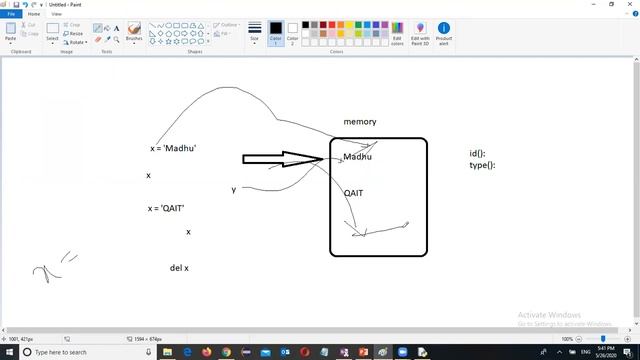This screenshot has width=640, height=360.
Task: Choose the yellow color swatch
Action: 349,25
